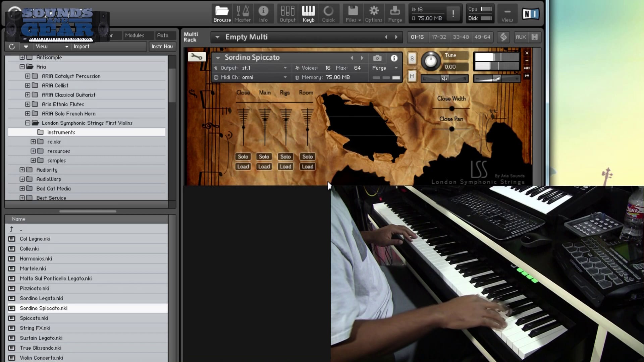Click the instrument info icon

[x=394, y=58]
